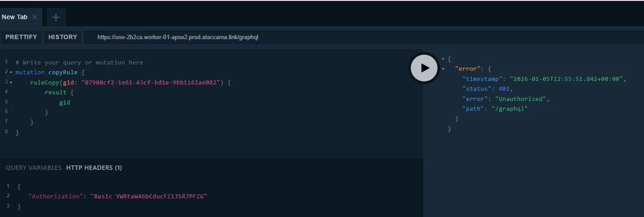This screenshot has height=217, width=644.
Task: Click the "ruleCopy" field name
Action: (x=45, y=82)
